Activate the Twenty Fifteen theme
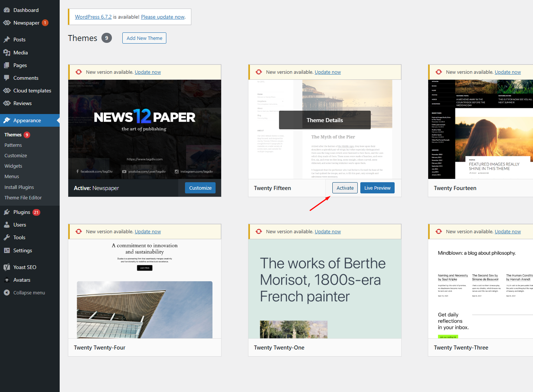This screenshot has width=533, height=392. [345, 188]
